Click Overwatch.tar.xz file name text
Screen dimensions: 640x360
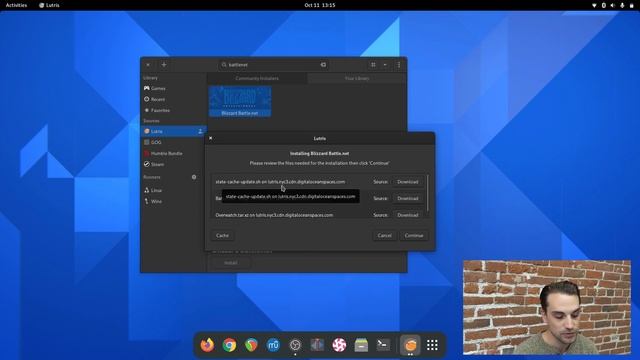[x=274, y=215]
